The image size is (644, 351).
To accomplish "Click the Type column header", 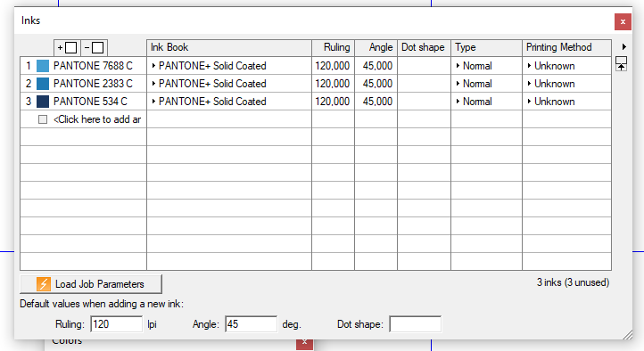I will point(486,47).
